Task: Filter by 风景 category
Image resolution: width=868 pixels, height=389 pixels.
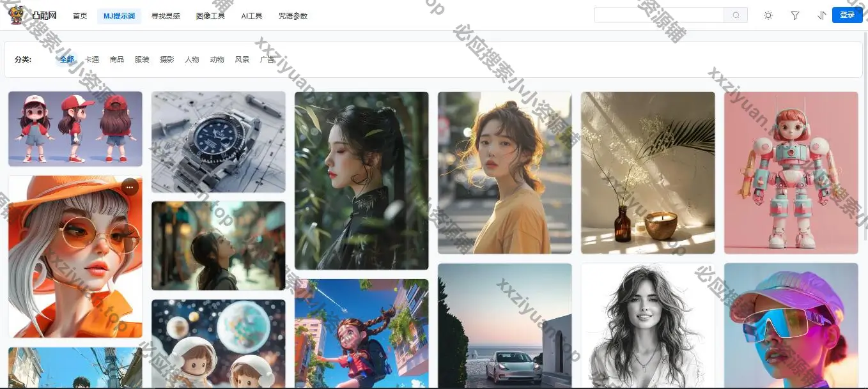Action: (242, 59)
